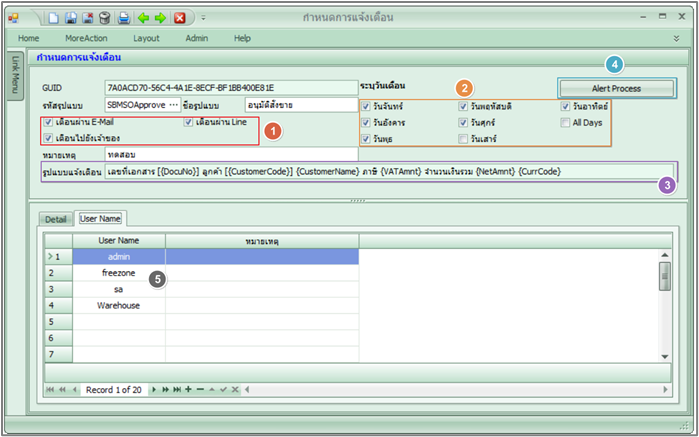Add a record with the plus navigator icon
The height and width of the screenshot is (437, 699).
pyautogui.click(x=187, y=388)
